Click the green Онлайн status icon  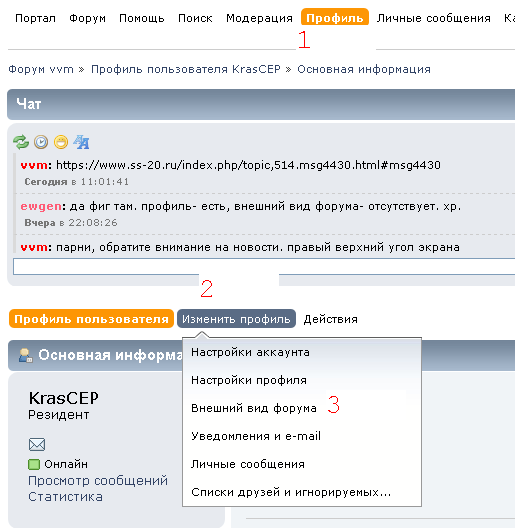pos(34,464)
